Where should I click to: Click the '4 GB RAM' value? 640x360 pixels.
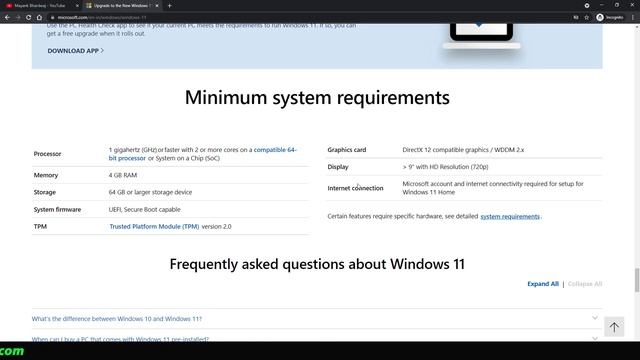[x=123, y=175]
